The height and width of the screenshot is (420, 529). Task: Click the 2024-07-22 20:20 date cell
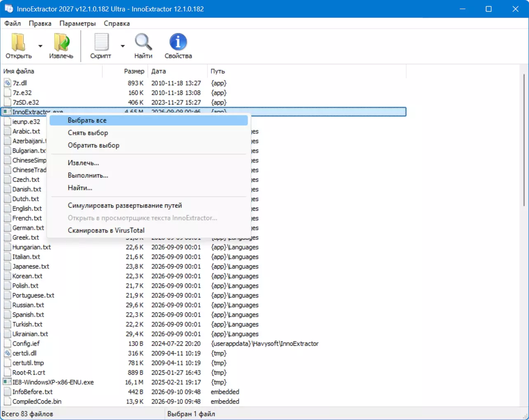176,343
